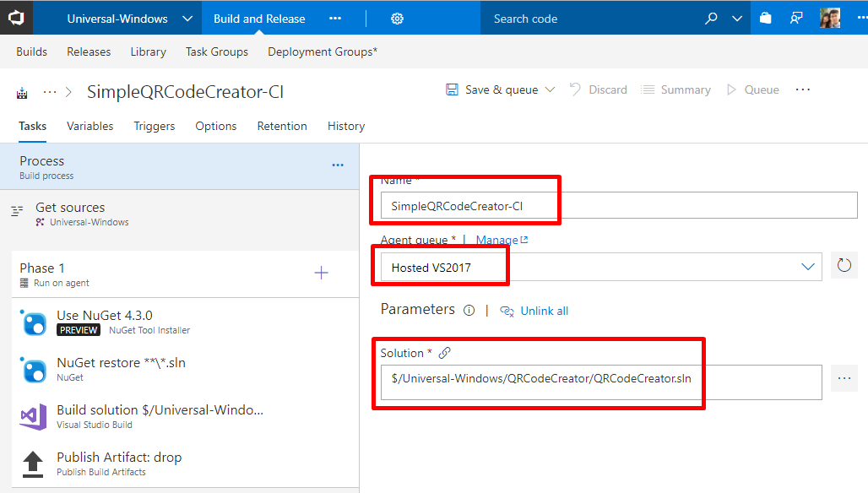This screenshot has height=493, width=868.
Task: Select the Publish Artifact: drop task
Action: click(185, 463)
